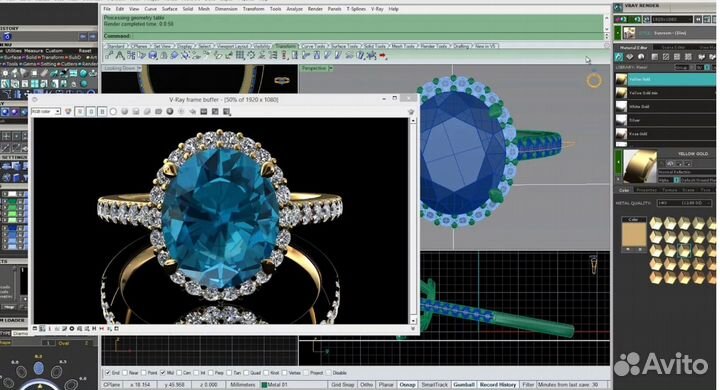The height and width of the screenshot is (390, 720).
Task: Select the Yellow Gold mix material row
Action: pyautogui.click(x=665, y=93)
